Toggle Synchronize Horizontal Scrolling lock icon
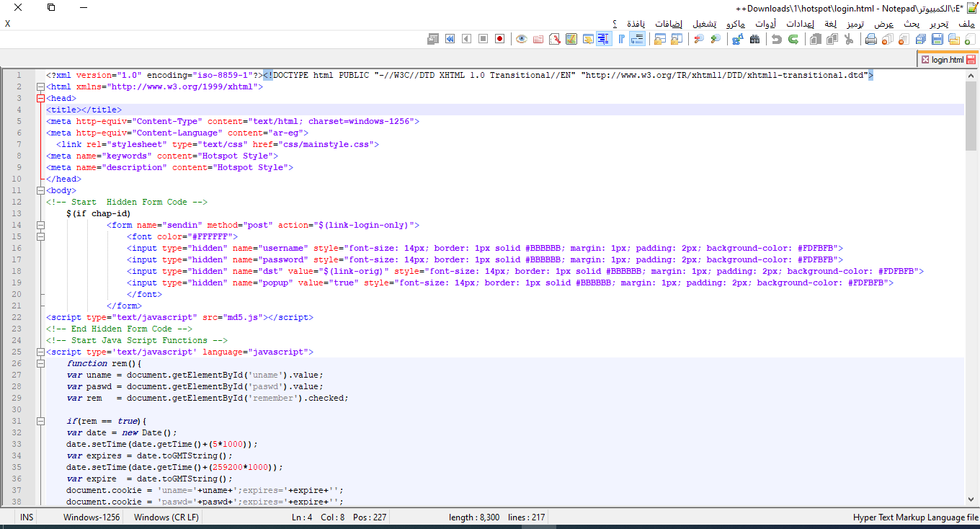This screenshot has height=529, width=980. click(x=659, y=39)
